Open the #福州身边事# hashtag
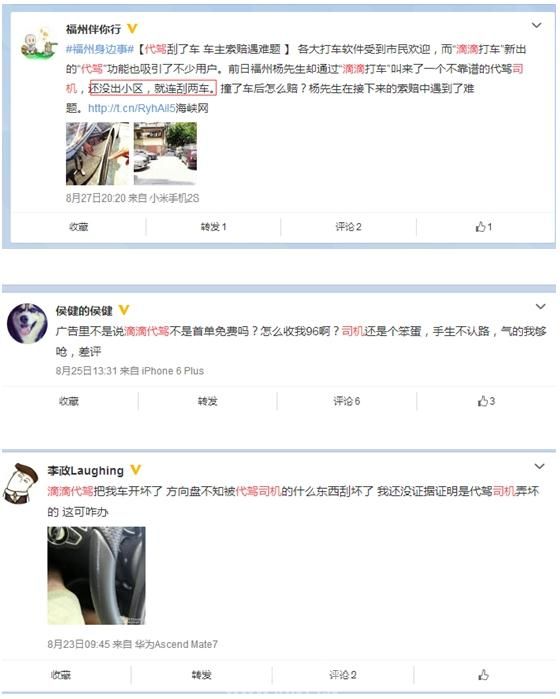Image resolution: width=560 pixels, height=699 pixels. tap(100, 49)
